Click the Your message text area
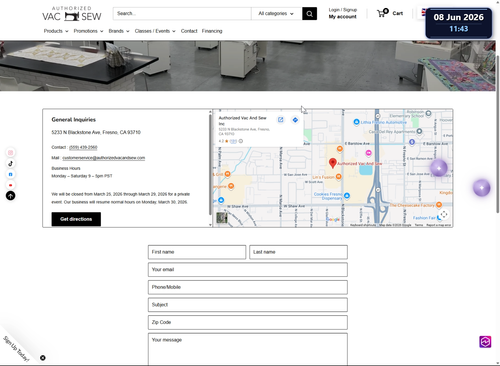This screenshot has height=366, width=500. pyautogui.click(x=248, y=349)
